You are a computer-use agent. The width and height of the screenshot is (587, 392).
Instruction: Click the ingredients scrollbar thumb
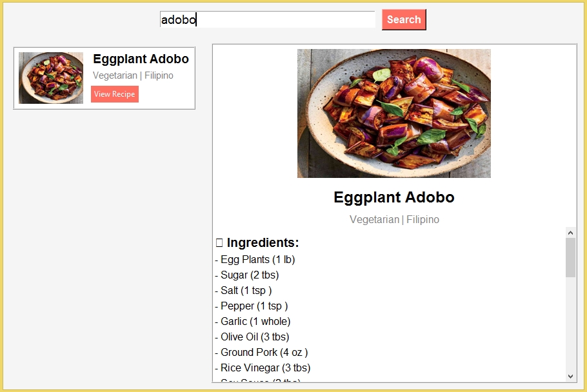(570, 257)
